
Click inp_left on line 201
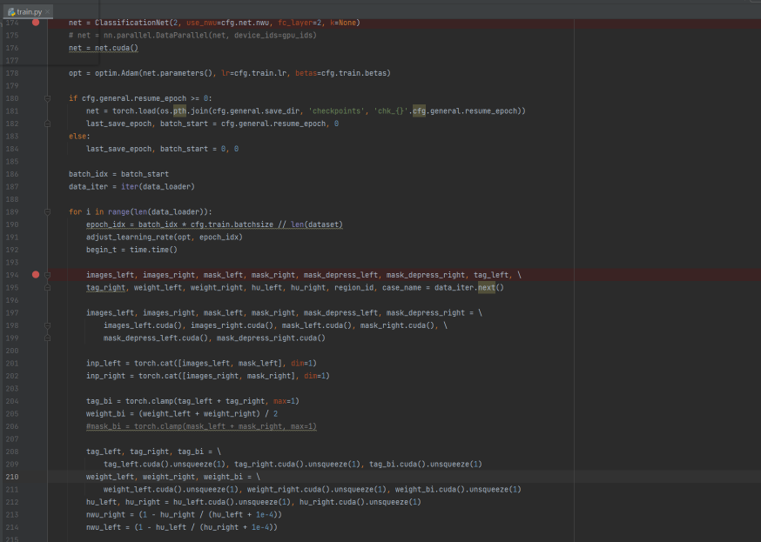[103, 363]
